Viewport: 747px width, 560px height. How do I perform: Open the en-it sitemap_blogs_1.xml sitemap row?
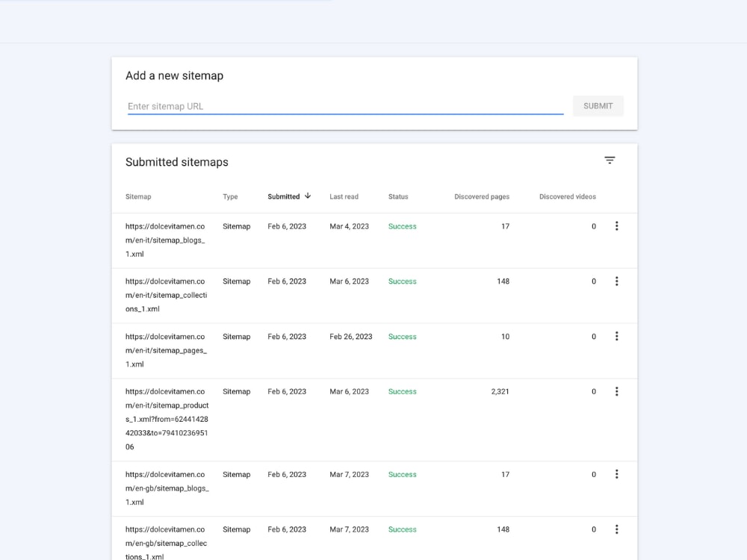coord(374,240)
